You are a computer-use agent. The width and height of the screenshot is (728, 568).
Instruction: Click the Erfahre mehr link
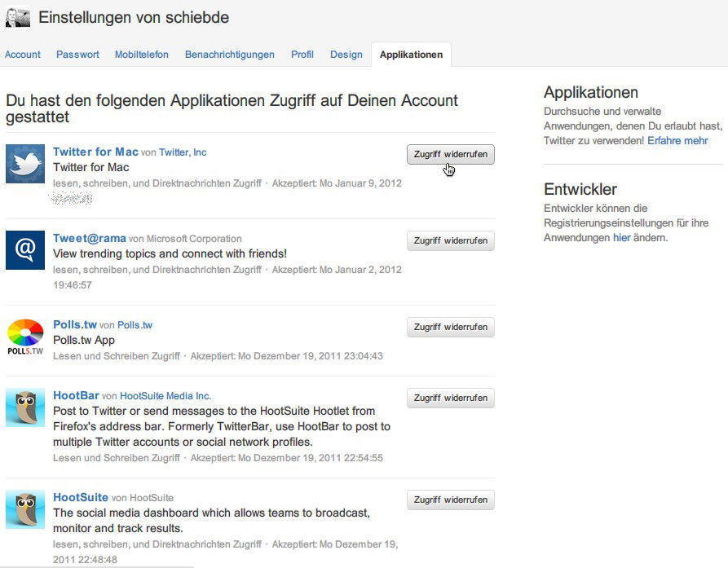point(677,141)
